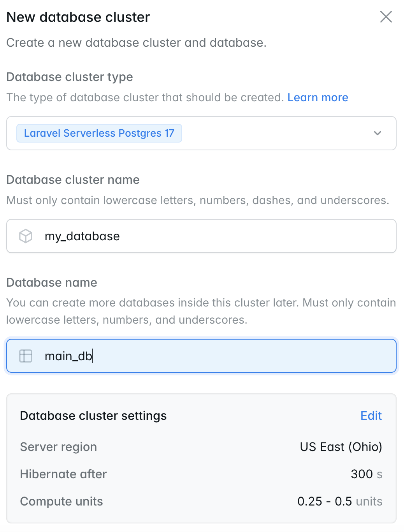Focus the my_database cluster name input

click(x=201, y=236)
